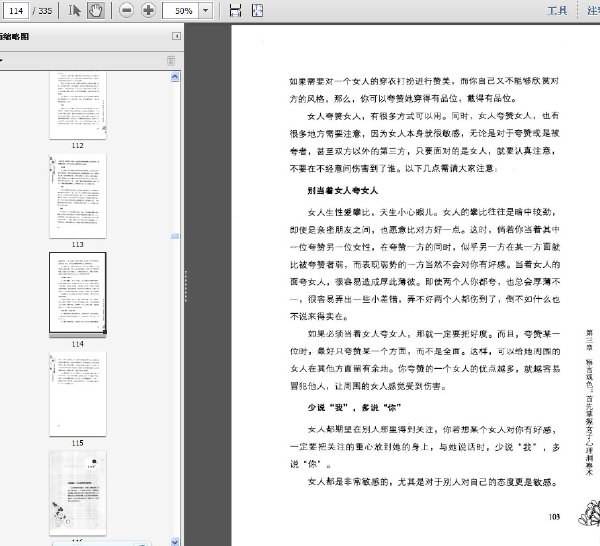Select the highlighted page 114 thumbnail

[78, 293]
